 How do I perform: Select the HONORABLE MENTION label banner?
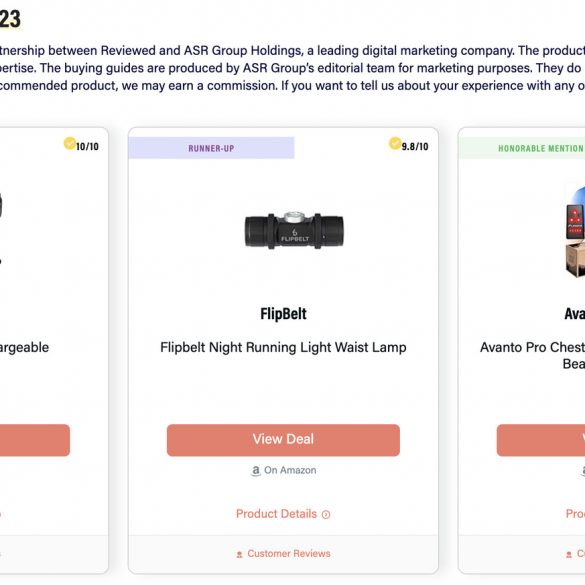522,148
